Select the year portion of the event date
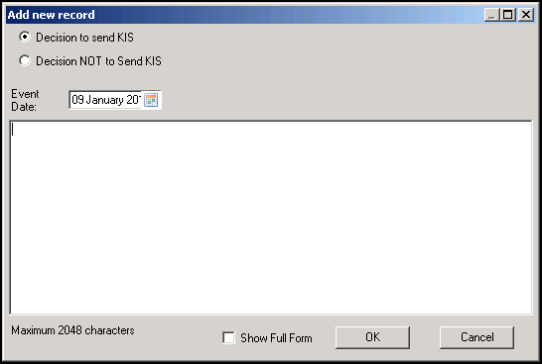Screen dimensions: 542x364 coord(133,100)
